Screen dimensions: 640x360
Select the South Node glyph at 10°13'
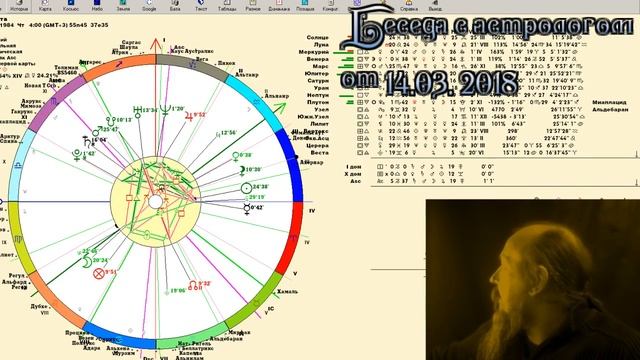pos(110,121)
